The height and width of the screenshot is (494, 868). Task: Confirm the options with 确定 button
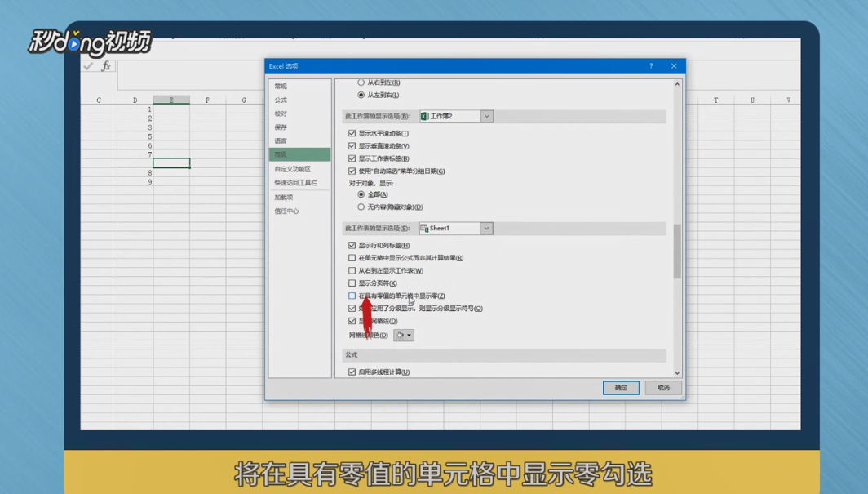(621, 388)
